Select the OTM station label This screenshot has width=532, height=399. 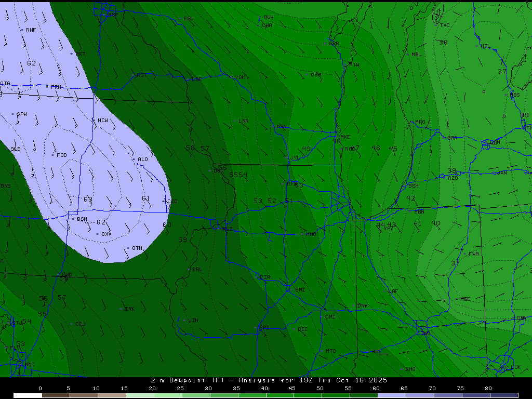pos(137,248)
